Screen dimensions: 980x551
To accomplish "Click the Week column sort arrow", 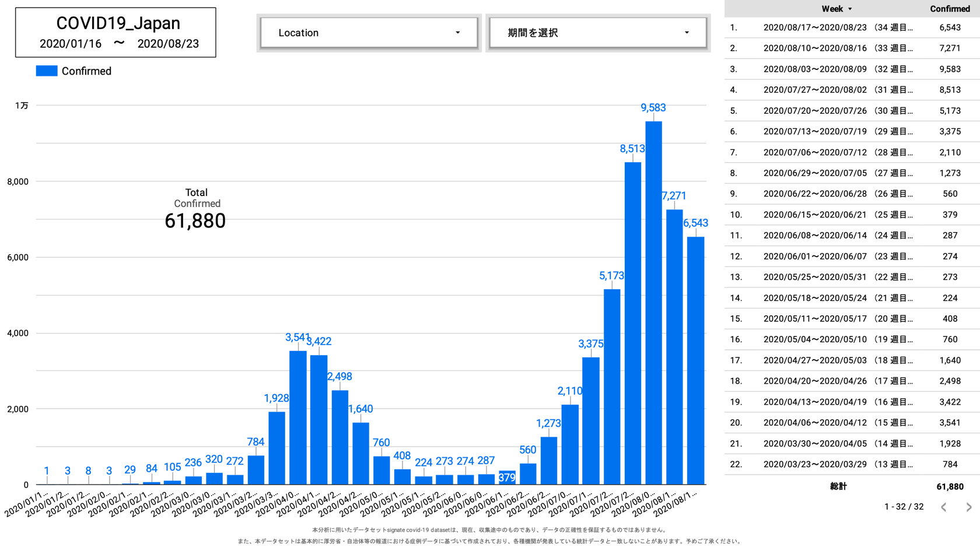I will 850,9.
